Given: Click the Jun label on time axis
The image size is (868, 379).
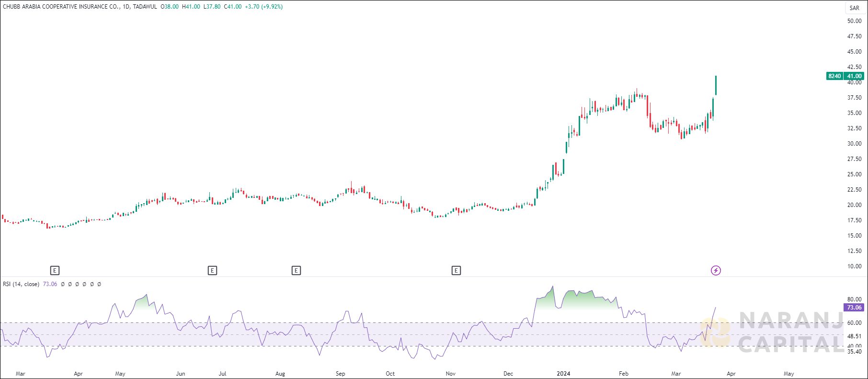Looking at the screenshot, I should pos(181,374).
